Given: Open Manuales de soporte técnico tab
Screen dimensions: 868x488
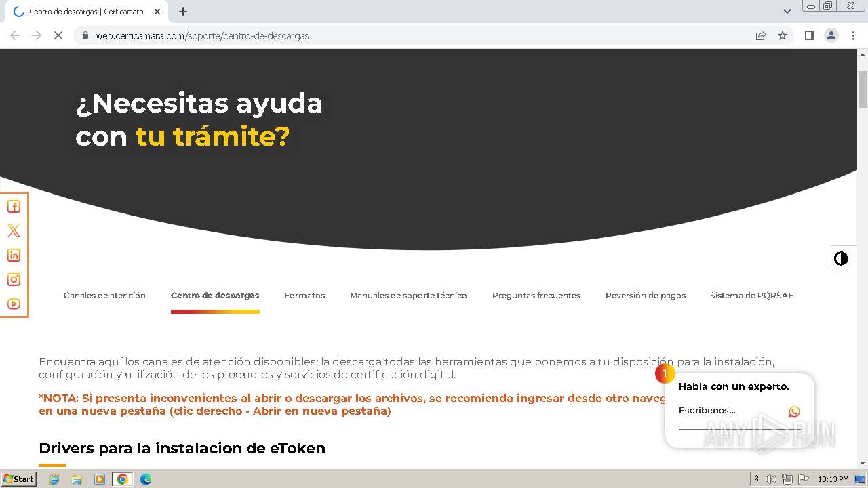Looking at the screenshot, I should 408,296.
